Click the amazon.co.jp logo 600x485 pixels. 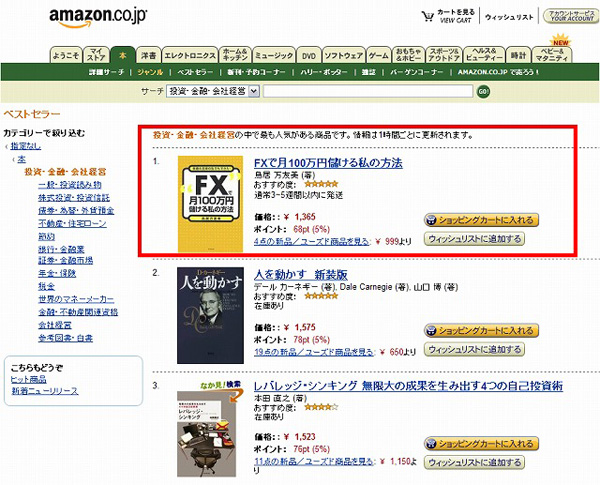click(98, 18)
